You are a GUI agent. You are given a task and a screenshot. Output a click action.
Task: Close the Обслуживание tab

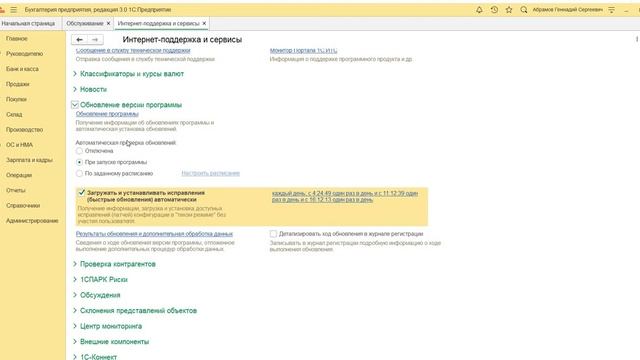108,23
